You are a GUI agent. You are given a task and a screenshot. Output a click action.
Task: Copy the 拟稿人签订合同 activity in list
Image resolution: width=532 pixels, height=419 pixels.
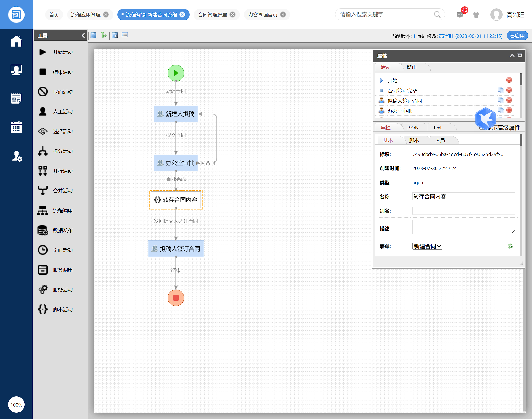(500, 100)
